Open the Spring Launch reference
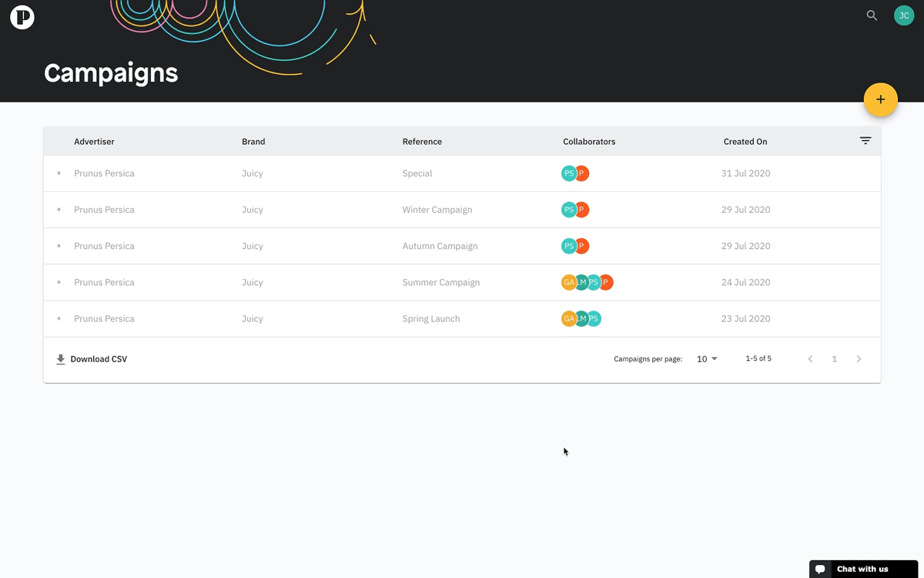The height and width of the screenshot is (578, 924). (431, 318)
